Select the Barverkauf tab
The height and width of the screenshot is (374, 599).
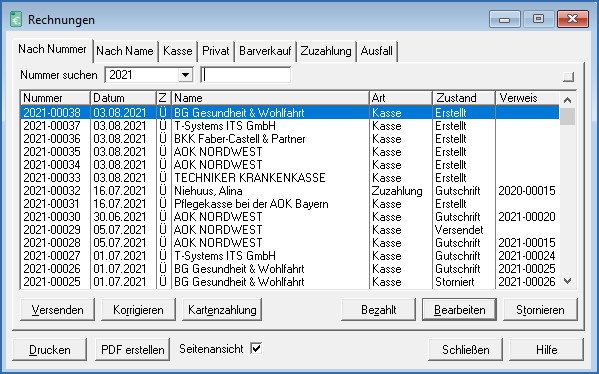(x=265, y=51)
